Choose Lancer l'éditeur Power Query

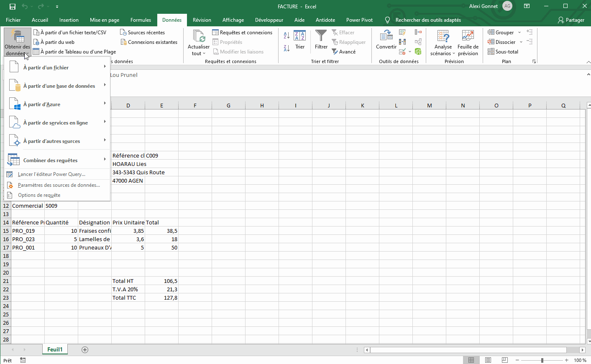[57, 174]
